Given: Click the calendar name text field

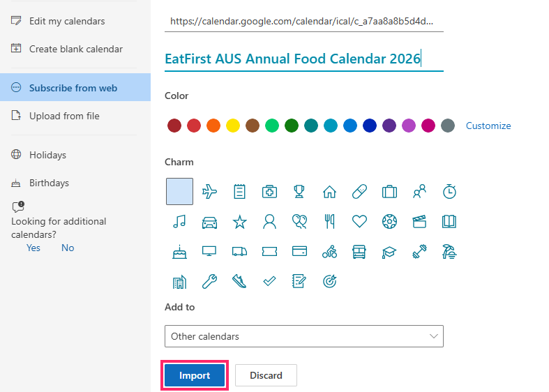Looking at the screenshot, I should (304, 59).
